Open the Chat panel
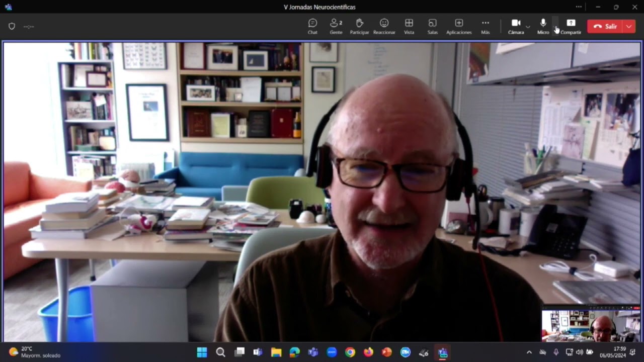Viewport: 644px width, 362px height. click(312, 26)
